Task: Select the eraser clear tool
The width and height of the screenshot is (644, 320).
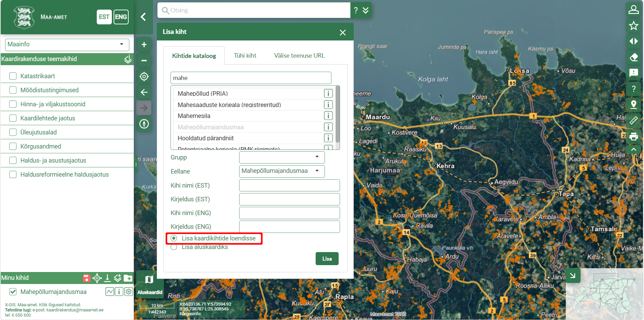Action: click(634, 57)
